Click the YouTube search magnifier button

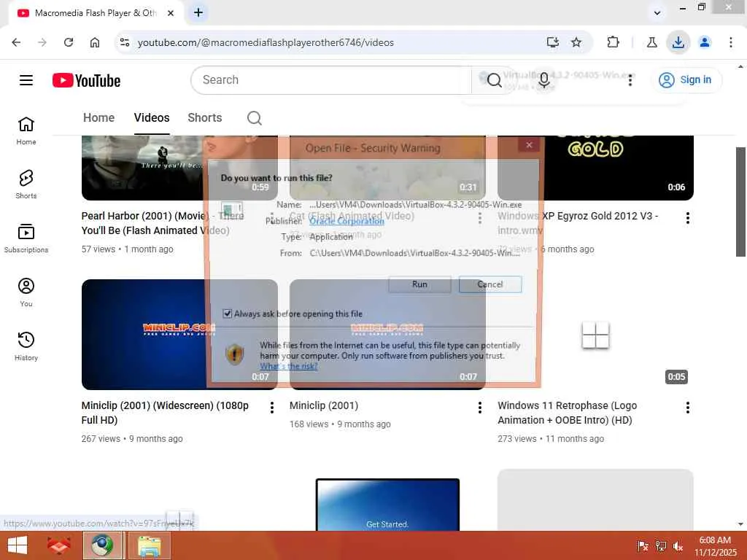(494, 80)
